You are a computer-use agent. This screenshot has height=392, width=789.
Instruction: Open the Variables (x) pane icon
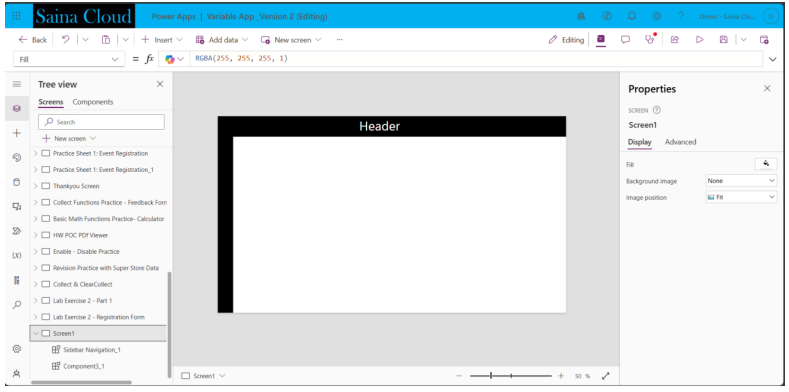pos(17,256)
